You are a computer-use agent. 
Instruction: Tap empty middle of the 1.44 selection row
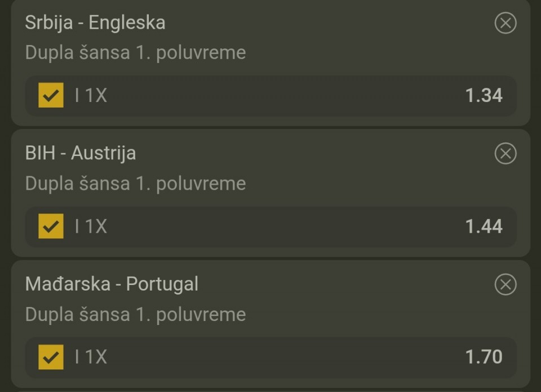(x=282, y=226)
